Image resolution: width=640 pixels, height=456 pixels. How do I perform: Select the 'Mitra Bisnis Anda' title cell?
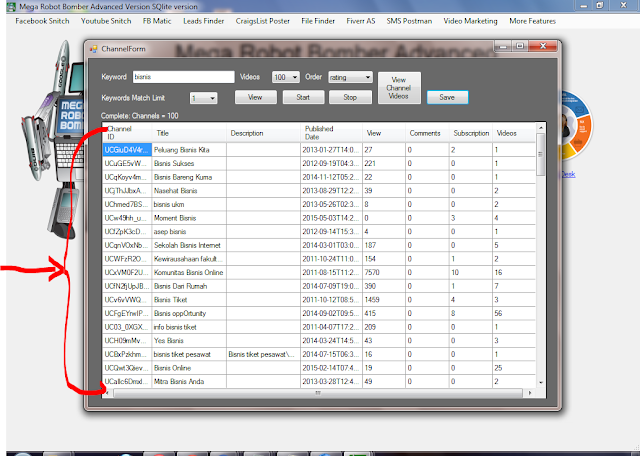tap(189, 381)
